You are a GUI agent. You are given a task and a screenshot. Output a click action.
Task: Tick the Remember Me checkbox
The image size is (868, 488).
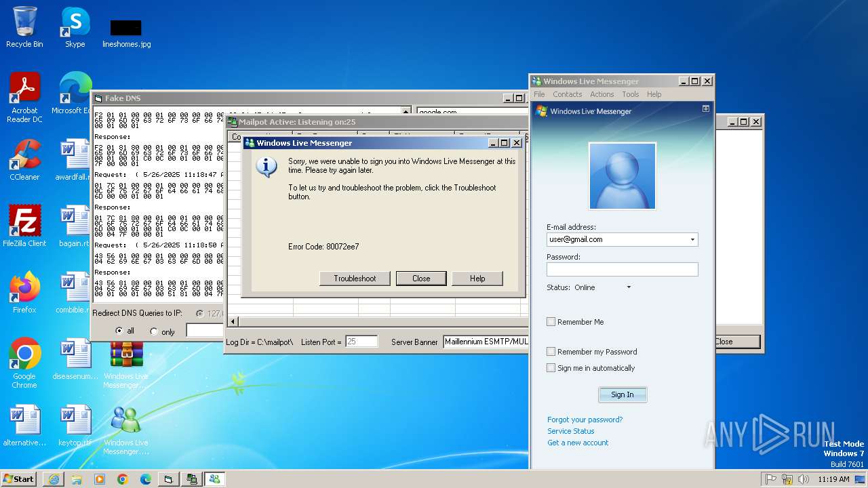551,322
